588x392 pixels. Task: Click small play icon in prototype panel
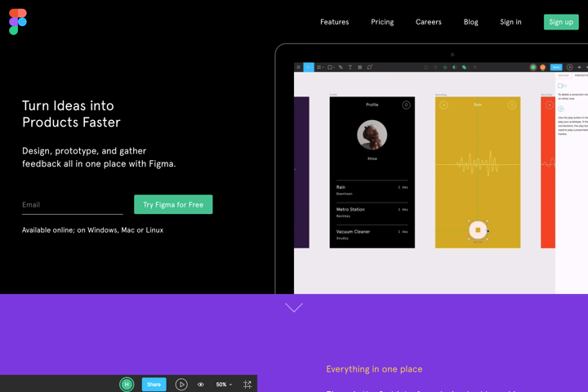coord(561,109)
